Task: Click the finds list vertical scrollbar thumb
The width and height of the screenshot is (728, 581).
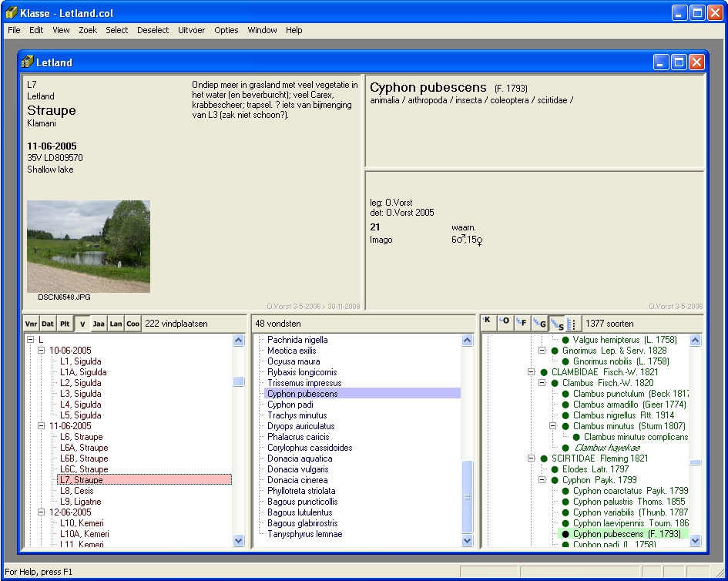Action: pos(467,497)
